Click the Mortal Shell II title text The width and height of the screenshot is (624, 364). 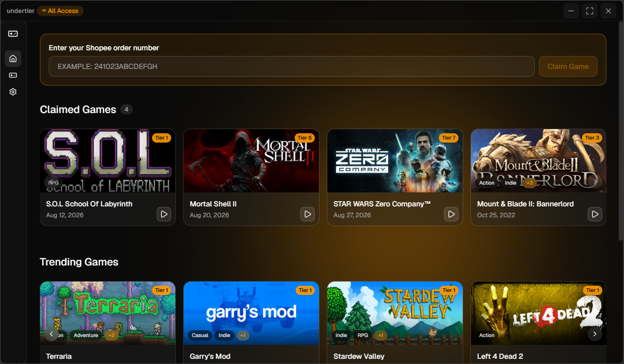click(x=213, y=204)
